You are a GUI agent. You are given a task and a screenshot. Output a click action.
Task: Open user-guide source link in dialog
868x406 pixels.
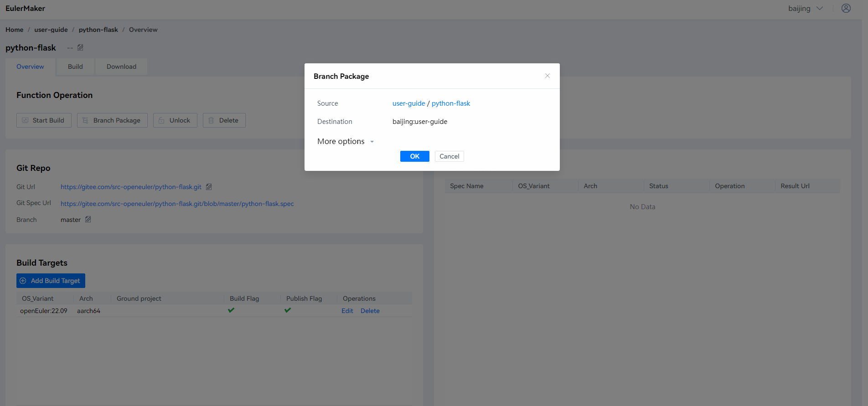pos(408,103)
